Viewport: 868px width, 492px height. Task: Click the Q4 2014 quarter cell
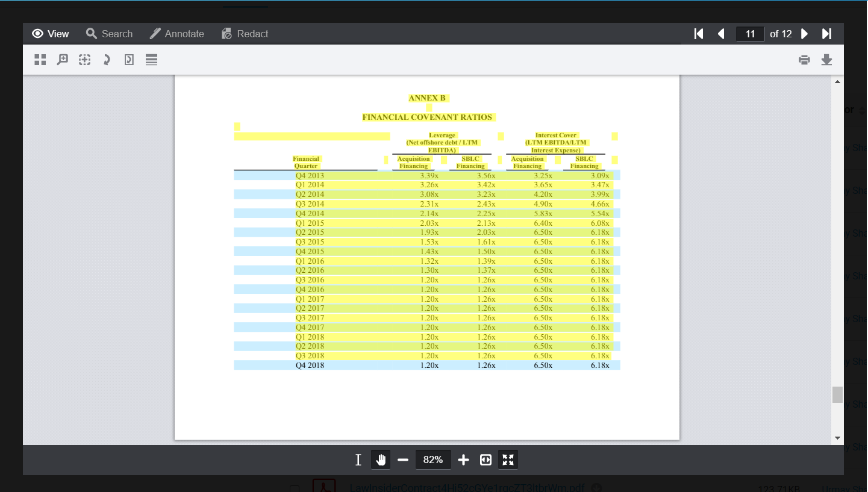coord(310,214)
